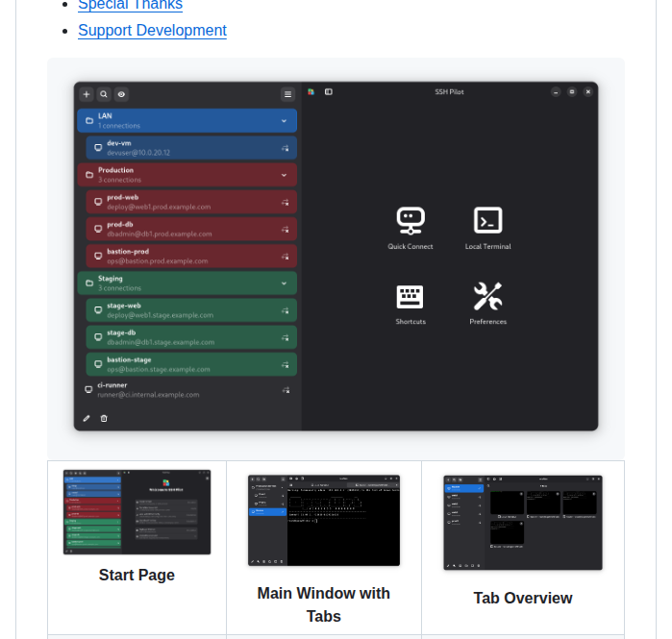
Task: Click the stage-db computer icon
Action: coord(98,337)
